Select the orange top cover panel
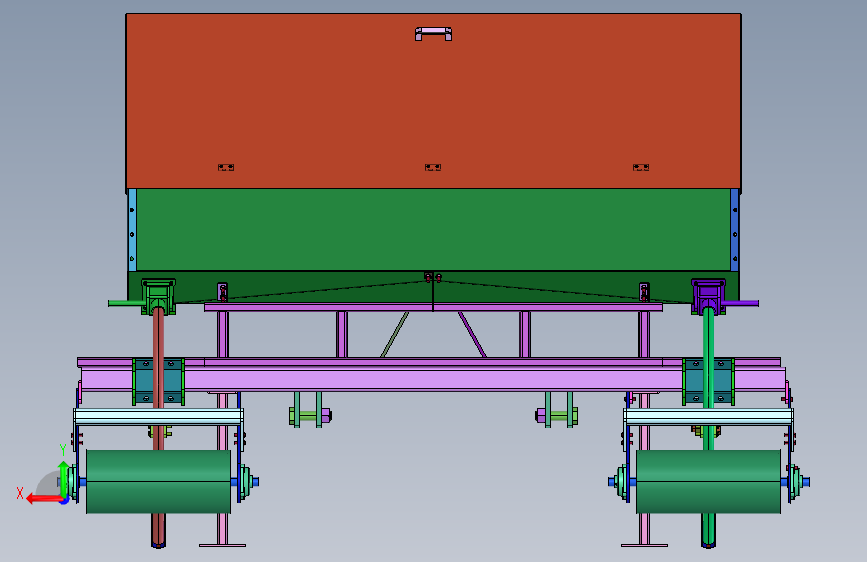Image resolution: width=867 pixels, height=562 pixels. tap(434, 101)
